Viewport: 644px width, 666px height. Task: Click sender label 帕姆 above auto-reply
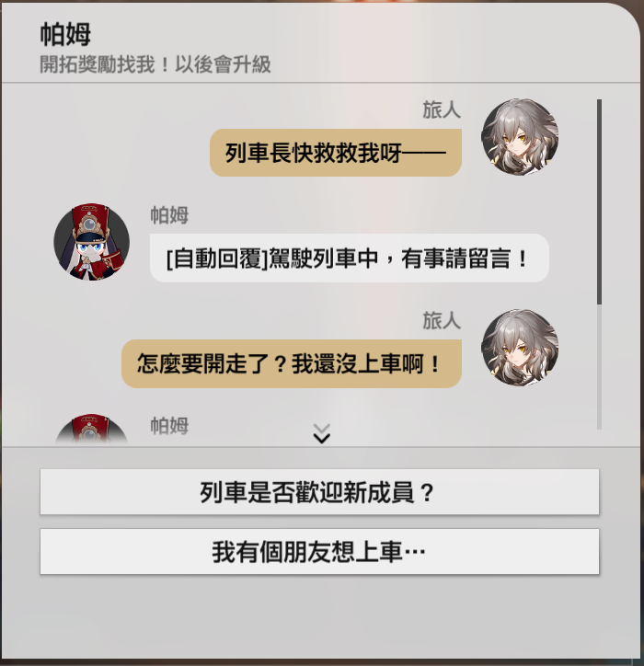click(169, 215)
